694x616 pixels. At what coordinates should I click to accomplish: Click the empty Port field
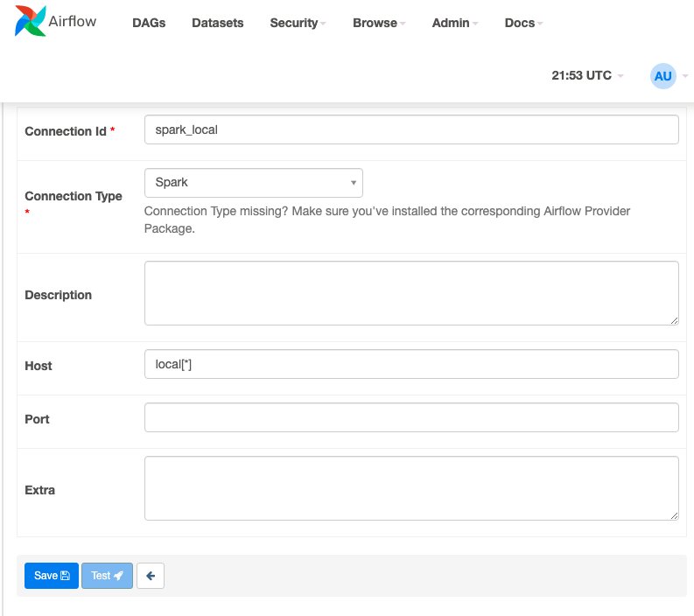click(x=411, y=417)
